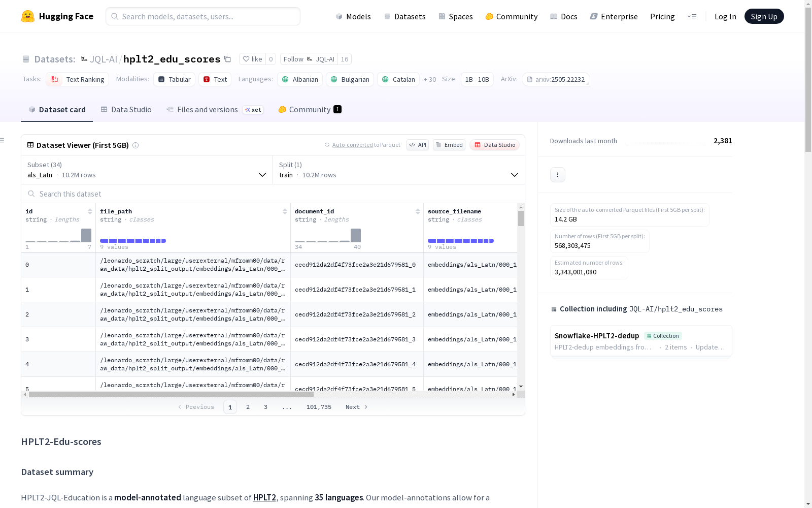Open the left sidebar toggle icon
The width and height of the screenshot is (812, 508).
[x=2, y=140]
